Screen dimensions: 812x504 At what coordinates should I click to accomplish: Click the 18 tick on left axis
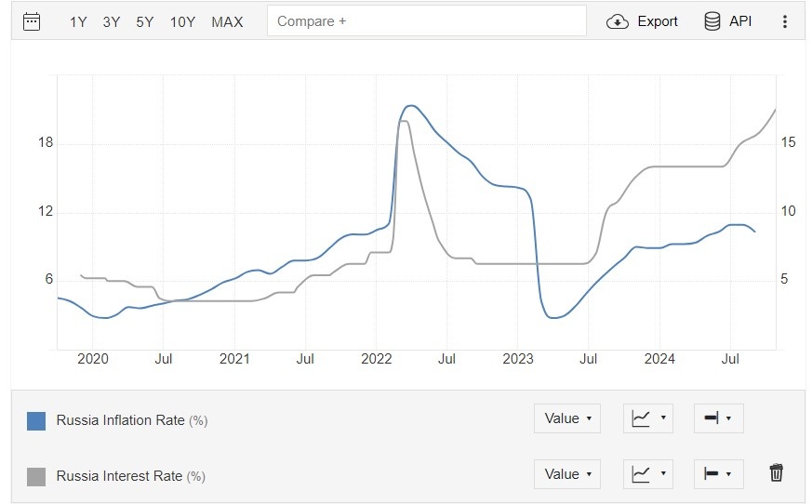(x=46, y=142)
